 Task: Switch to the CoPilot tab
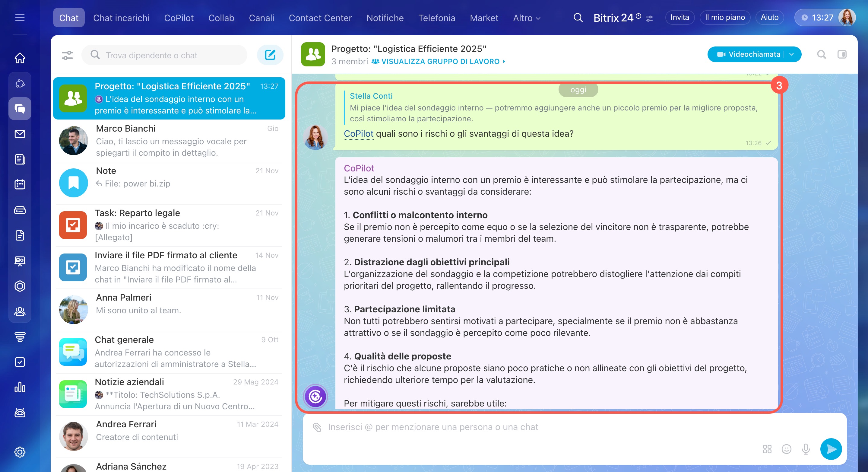point(179,18)
